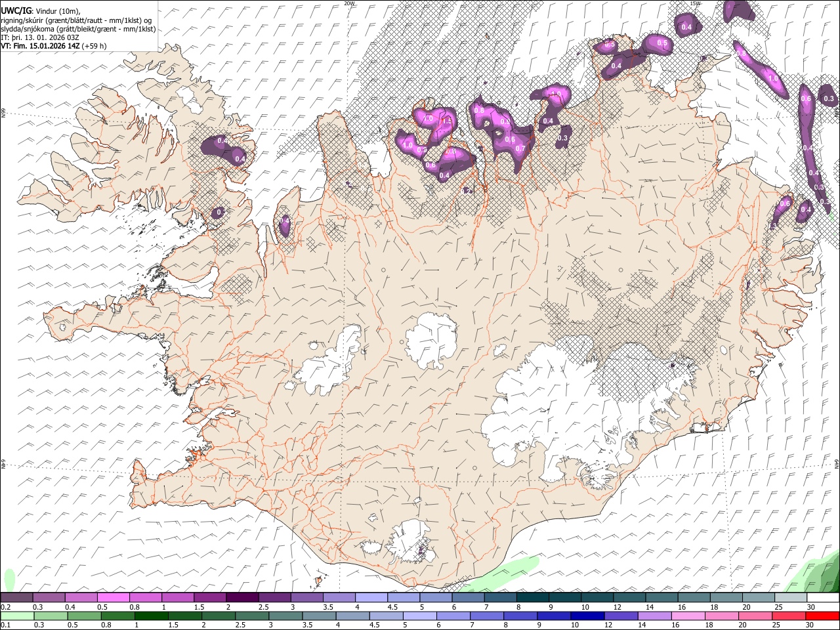Click the lower-row grey-green swatch starting at 3

tap(286, 616)
